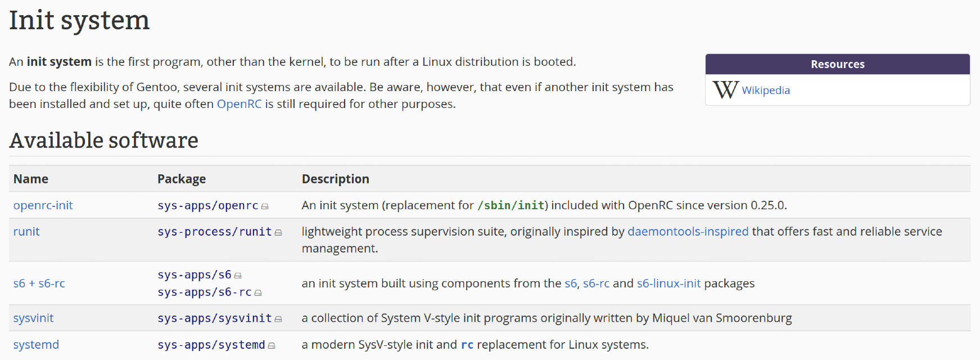This screenshot has width=980, height=360.
Task: Click the Available software heading
Action: coord(104,140)
